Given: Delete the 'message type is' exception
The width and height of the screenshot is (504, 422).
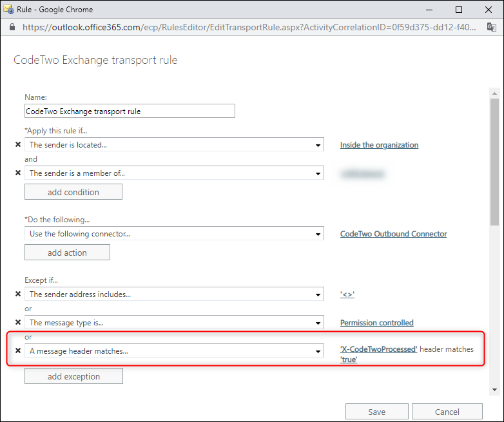Looking at the screenshot, I should coord(18,322).
